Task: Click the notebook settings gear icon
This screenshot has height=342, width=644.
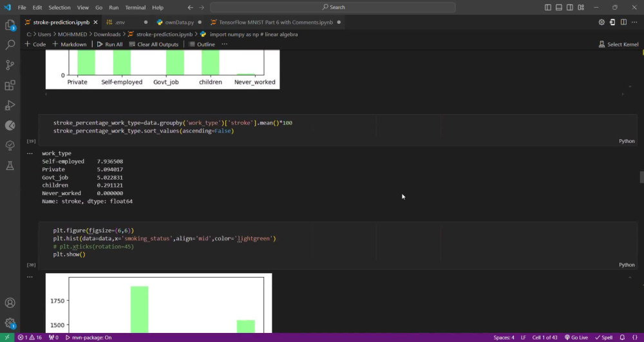Action: coord(601,22)
